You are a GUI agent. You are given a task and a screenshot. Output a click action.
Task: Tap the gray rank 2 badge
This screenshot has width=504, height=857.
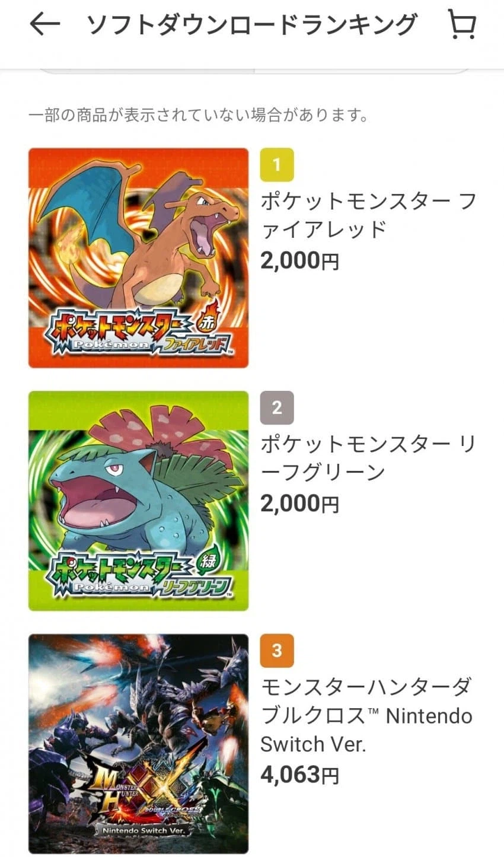pos(277,407)
